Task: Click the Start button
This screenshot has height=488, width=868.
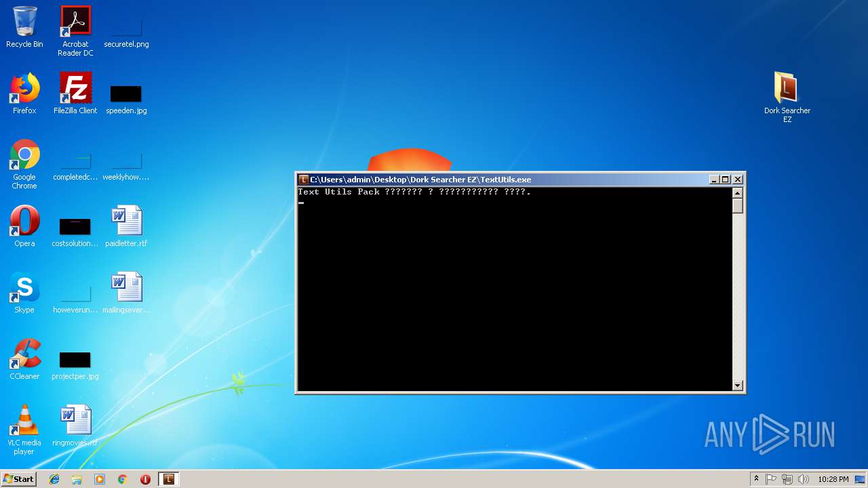Action: 18,479
